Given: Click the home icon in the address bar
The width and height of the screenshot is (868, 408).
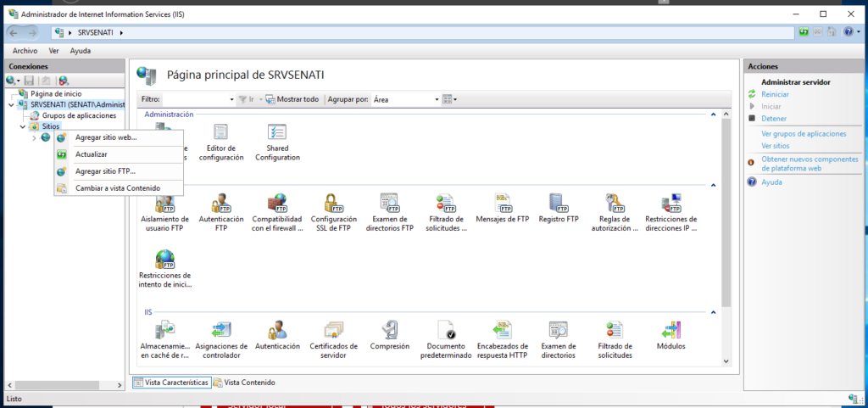Looking at the screenshot, I should 832,32.
